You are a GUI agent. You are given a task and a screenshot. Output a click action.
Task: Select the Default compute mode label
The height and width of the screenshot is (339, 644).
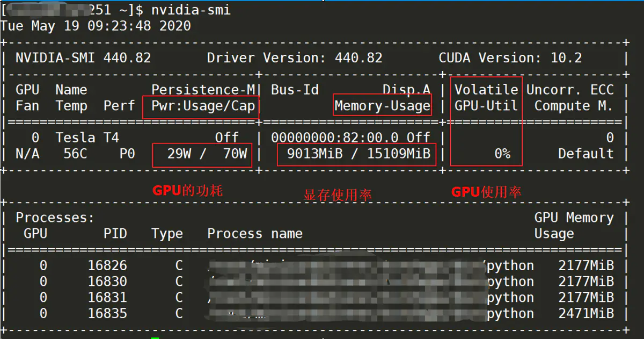585,154
